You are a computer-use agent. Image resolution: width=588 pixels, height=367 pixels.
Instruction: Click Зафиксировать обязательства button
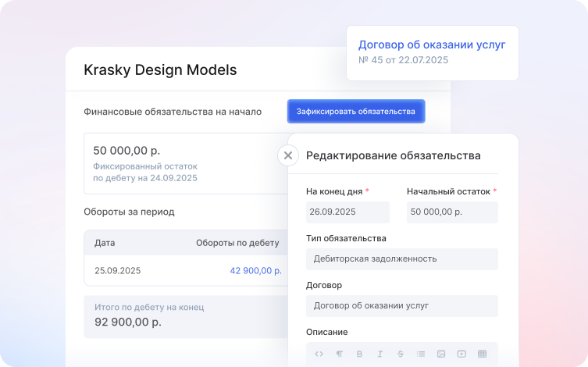[x=356, y=112]
